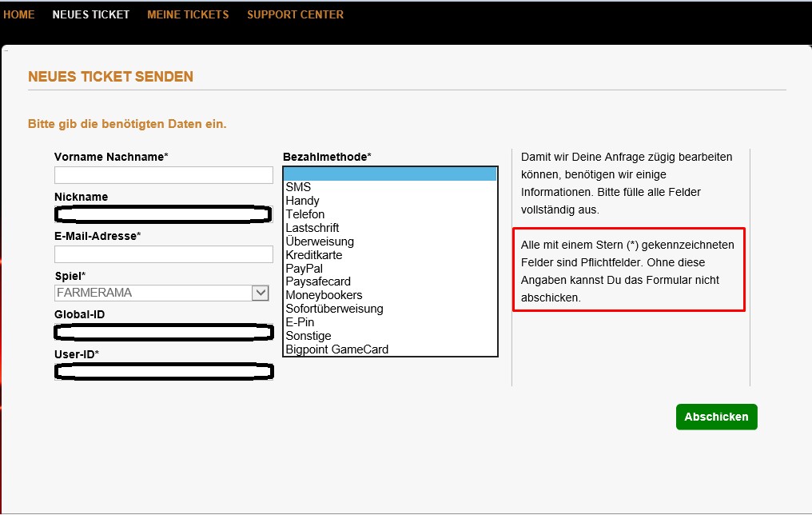Viewport: 812px width, 515px height.
Task: Focus the Global-ID field
Action: click(x=164, y=332)
